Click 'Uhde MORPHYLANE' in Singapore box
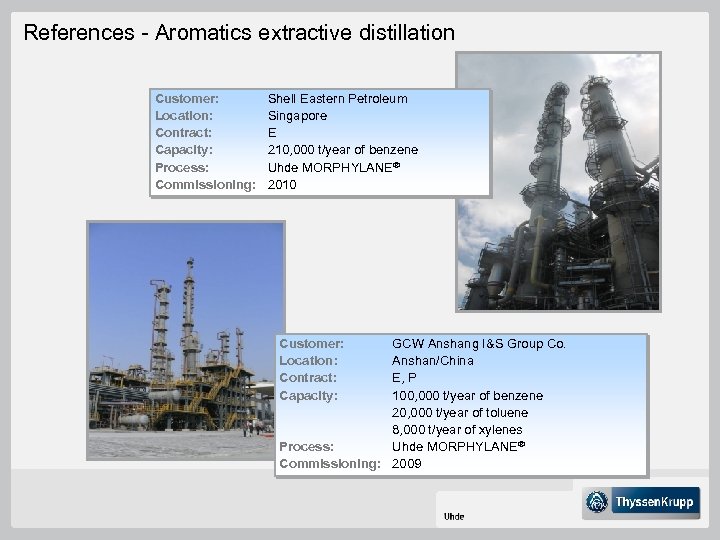 pos(334,168)
